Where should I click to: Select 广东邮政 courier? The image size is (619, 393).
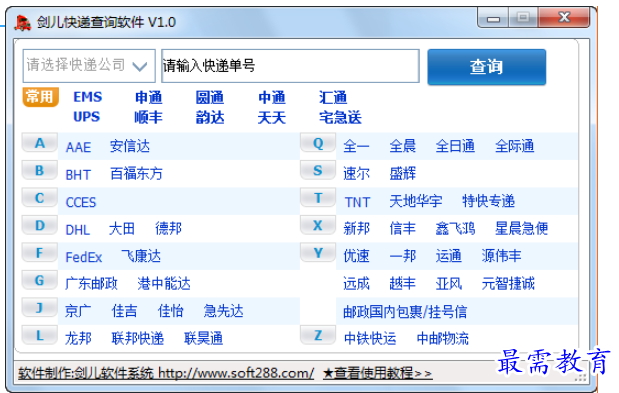coord(92,284)
